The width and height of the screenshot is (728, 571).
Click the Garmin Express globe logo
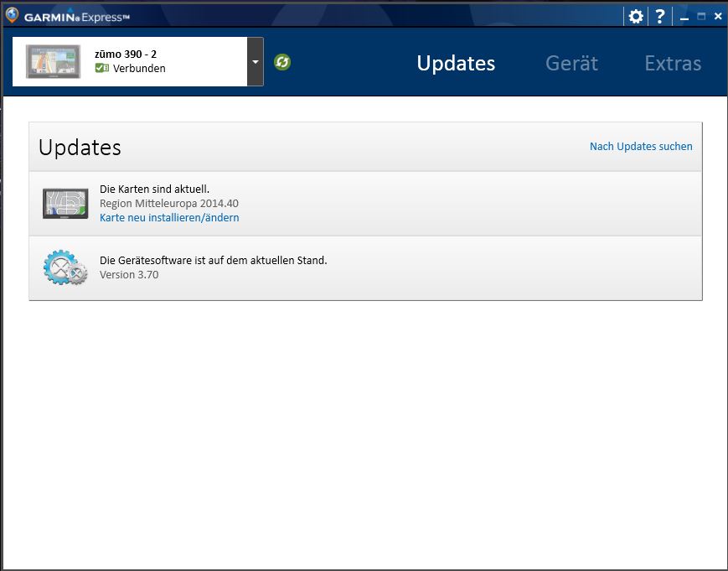pyautogui.click(x=12, y=15)
